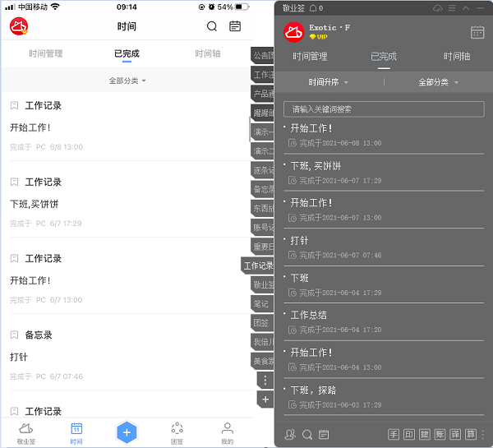The image size is (493, 448).
Task: Click the cloud sync icon in desktop titlebar
Action: pos(438,8)
